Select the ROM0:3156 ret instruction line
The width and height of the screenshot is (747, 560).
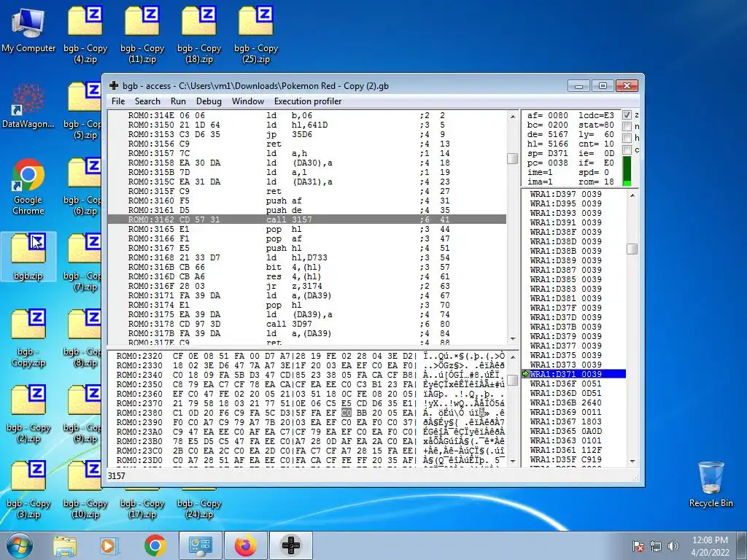pos(307,144)
